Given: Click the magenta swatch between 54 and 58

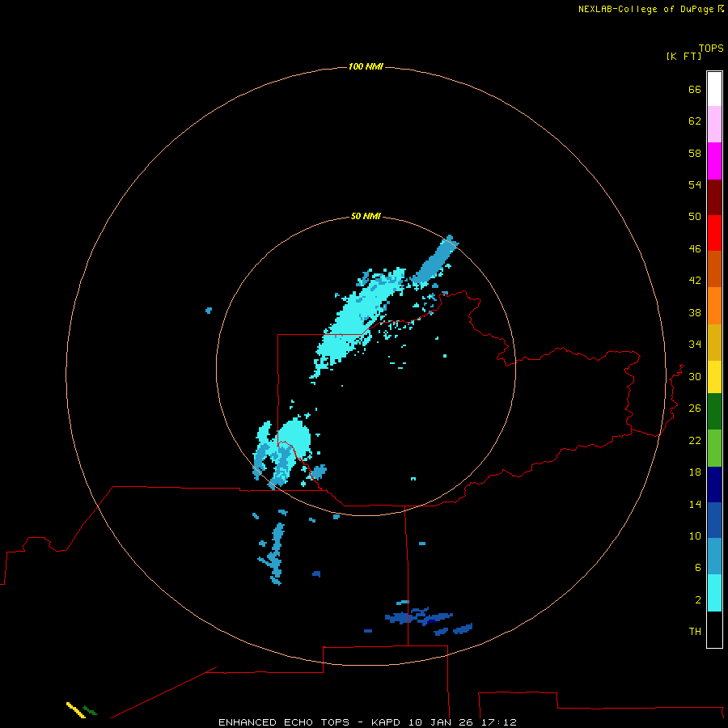Looking at the screenshot, I should 714,161.
